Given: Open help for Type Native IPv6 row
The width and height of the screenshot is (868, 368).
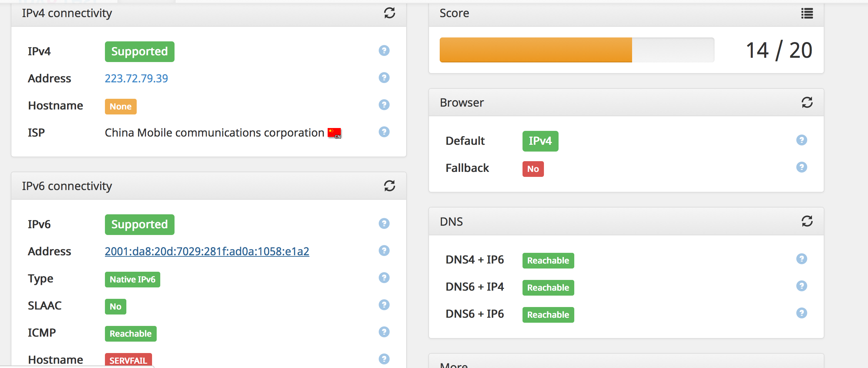Looking at the screenshot, I should (384, 278).
